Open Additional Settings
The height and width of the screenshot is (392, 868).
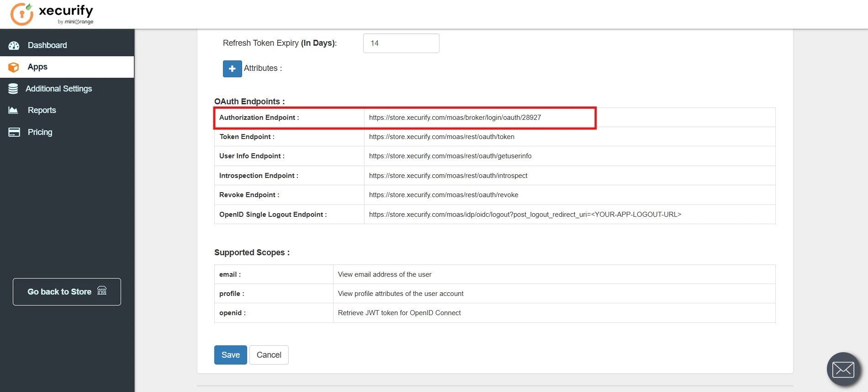67,89
